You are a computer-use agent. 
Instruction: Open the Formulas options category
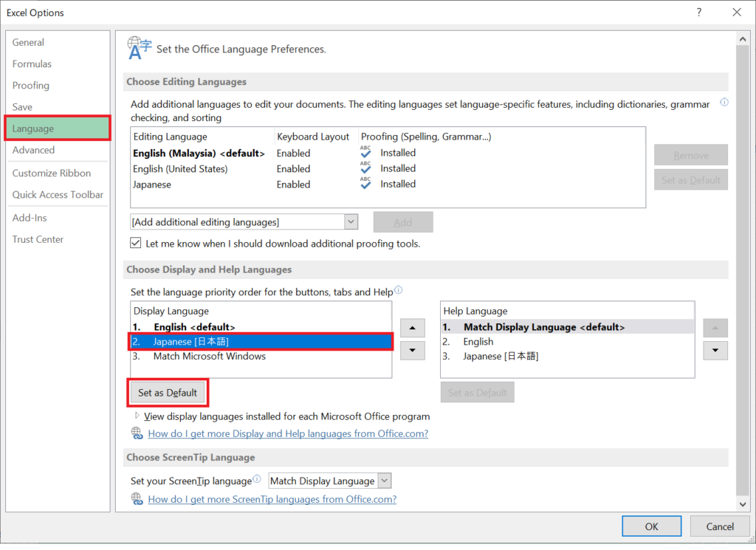[x=58, y=63]
